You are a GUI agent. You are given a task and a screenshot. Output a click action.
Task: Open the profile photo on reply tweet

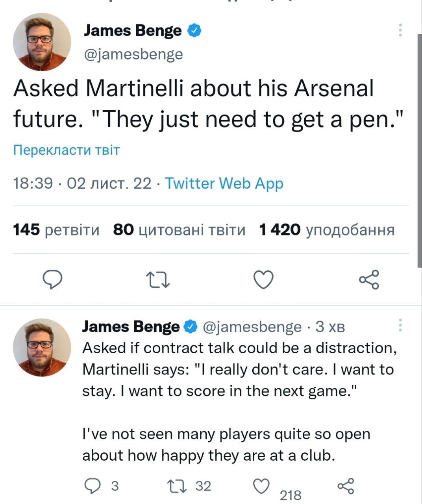[x=42, y=347]
